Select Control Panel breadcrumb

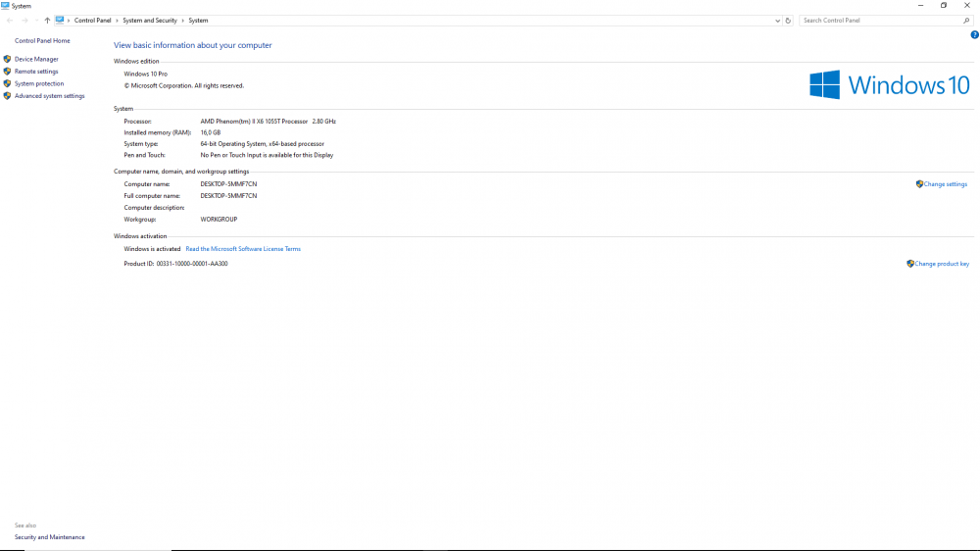(x=92, y=21)
